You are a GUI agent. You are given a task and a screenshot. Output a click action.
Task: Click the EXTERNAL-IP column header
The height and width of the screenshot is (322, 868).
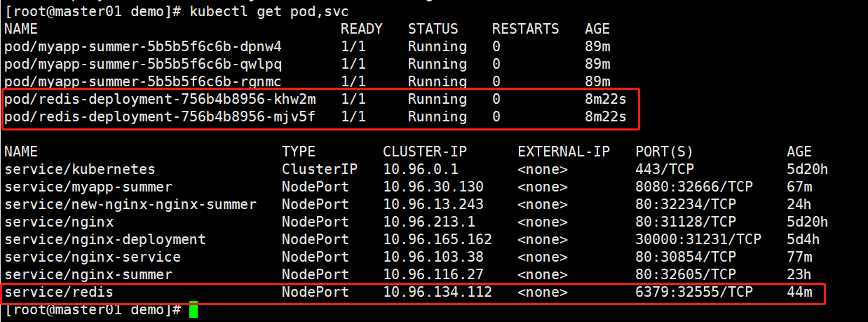click(564, 152)
